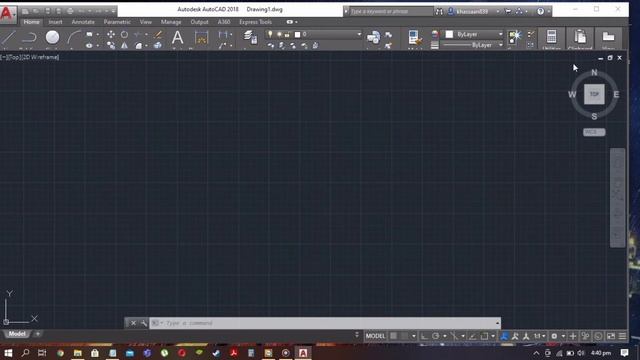The height and width of the screenshot is (360, 640).
Task: Select the Erase tool icon
Action: coord(158,35)
